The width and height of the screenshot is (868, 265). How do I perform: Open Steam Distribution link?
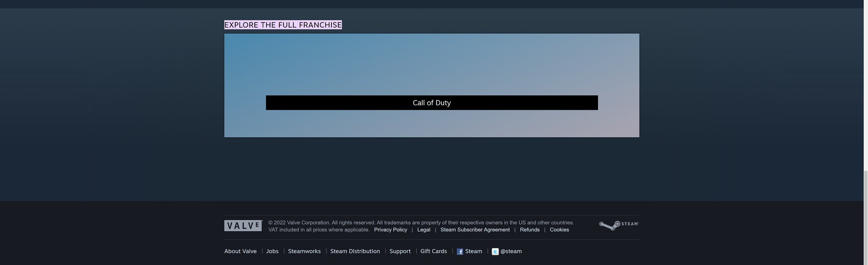coord(355,251)
